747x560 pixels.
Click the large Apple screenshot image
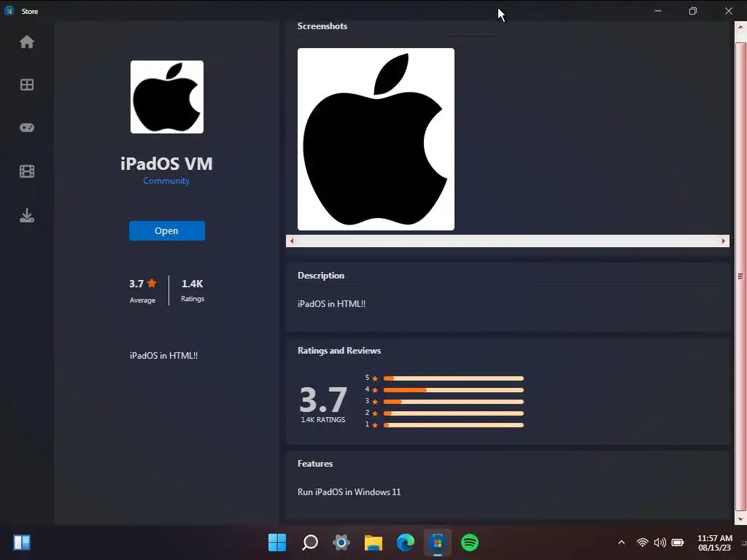pyautogui.click(x=376, y=139)
